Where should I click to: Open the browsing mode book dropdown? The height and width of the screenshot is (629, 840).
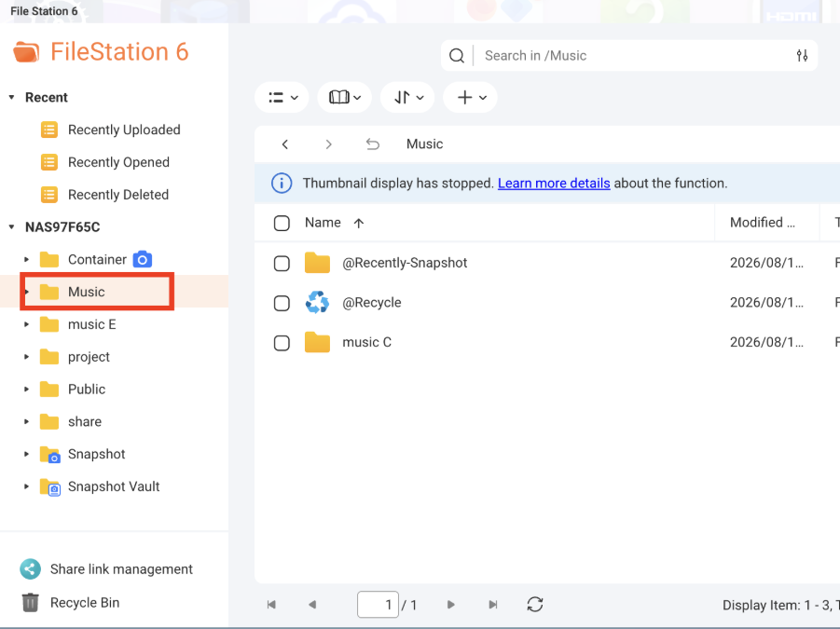coord(345,98)
